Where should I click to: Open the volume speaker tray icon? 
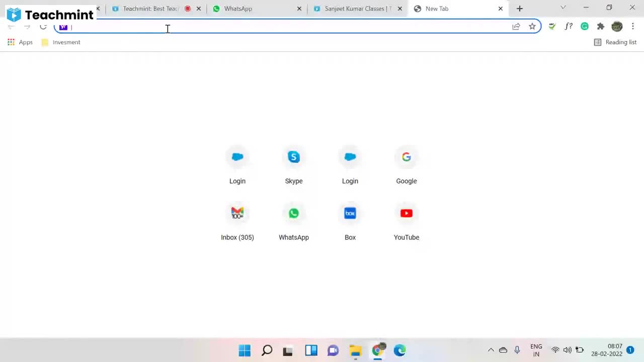(568, 350)
